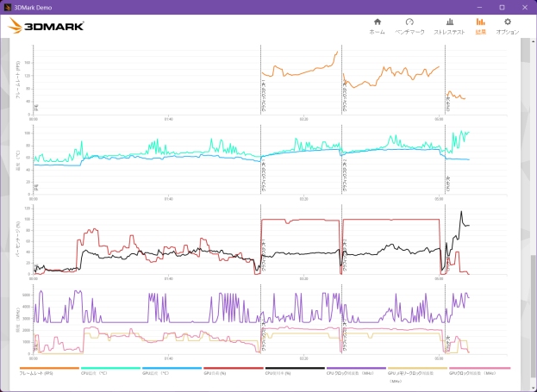Switch to the ストレステスト tab label
Image resolution: width=537 pixels, height=392 pixels.
[x=450, y=32]
